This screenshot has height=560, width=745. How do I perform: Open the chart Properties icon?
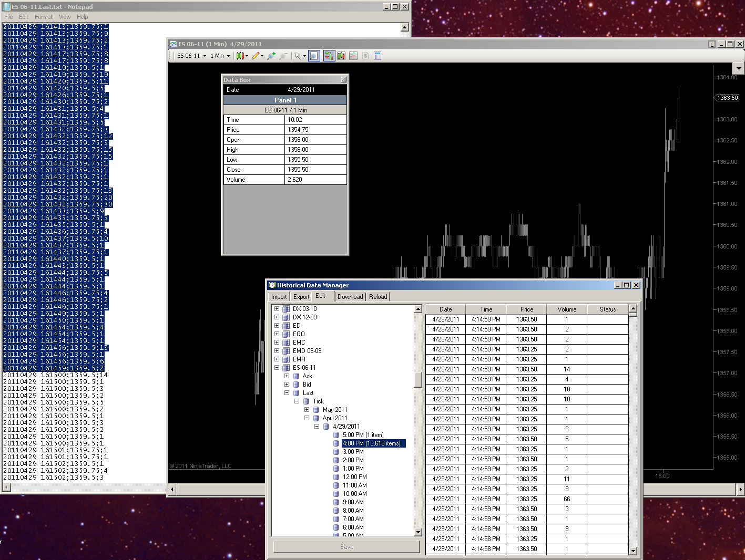click(377, 56)
